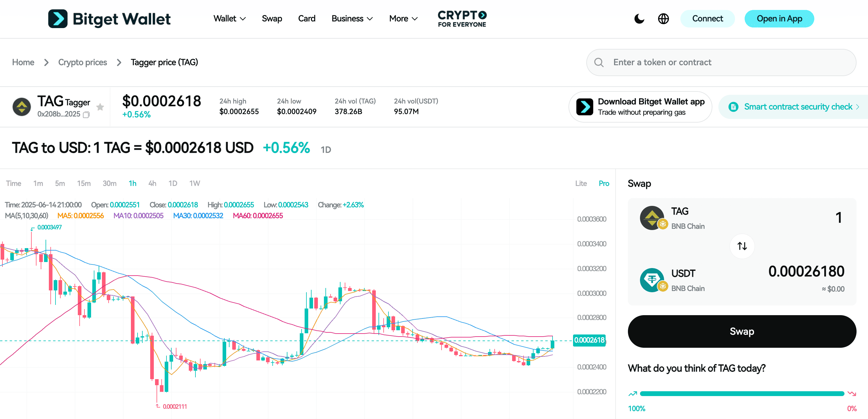
Task: Focus the token or contract search field
Action: click(721, 62)
